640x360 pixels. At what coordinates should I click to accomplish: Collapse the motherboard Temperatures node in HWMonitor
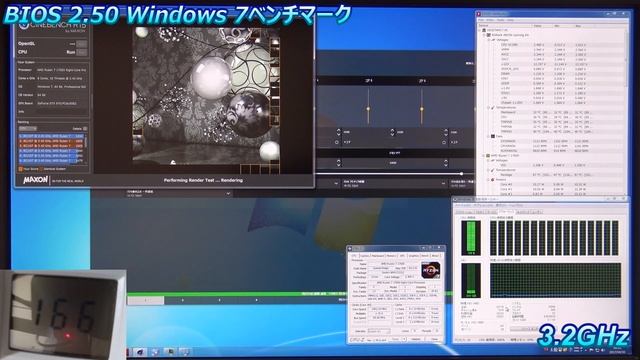click(489, 107)
